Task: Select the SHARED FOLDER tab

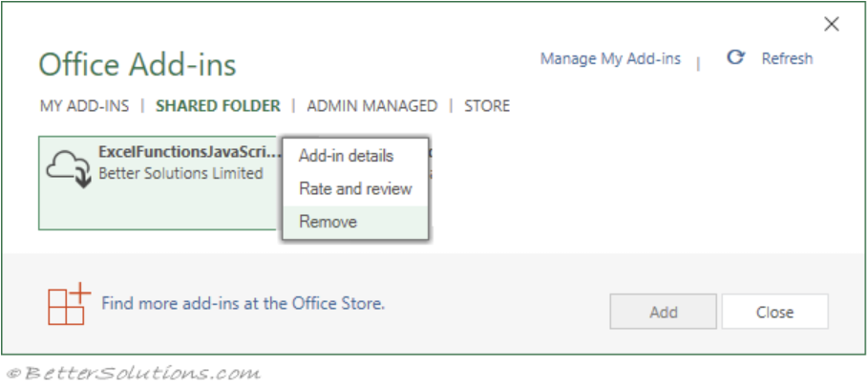Action: pos(218,106)
